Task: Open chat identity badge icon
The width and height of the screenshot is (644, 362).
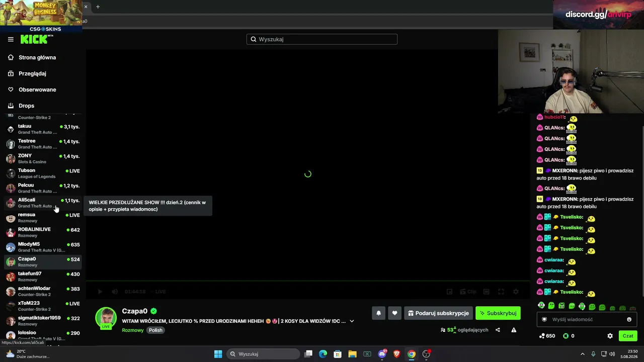Action: pyautogui.click(x=544, y=319)
